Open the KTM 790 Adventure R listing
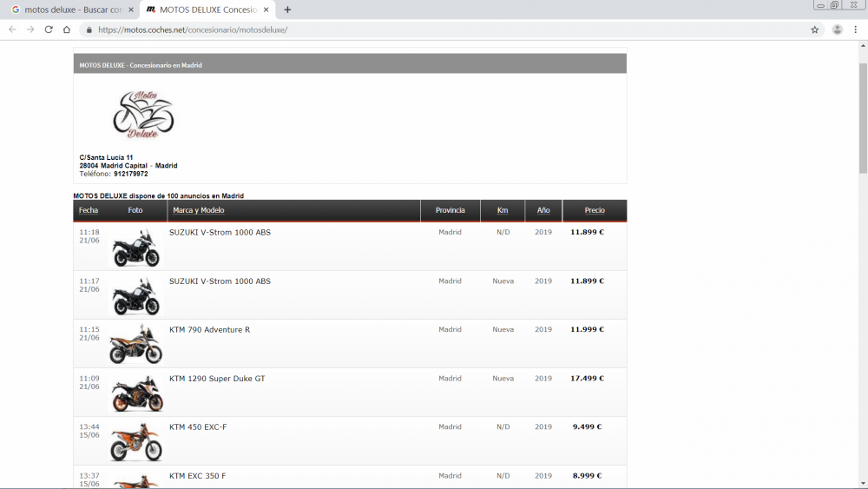 pyautogui.click(x=209, y=330)
